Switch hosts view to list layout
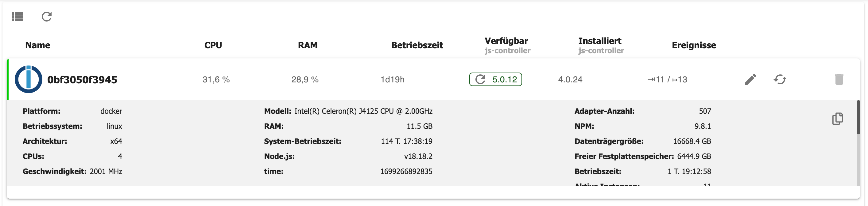This screenshot has width=868, height=206. [x=17, y=16]
